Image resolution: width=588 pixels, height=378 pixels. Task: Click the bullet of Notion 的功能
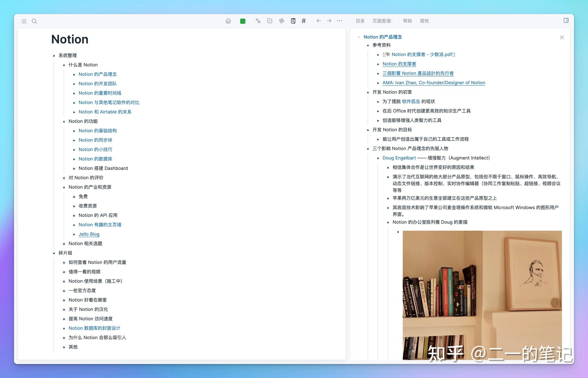tap(64, 122)
